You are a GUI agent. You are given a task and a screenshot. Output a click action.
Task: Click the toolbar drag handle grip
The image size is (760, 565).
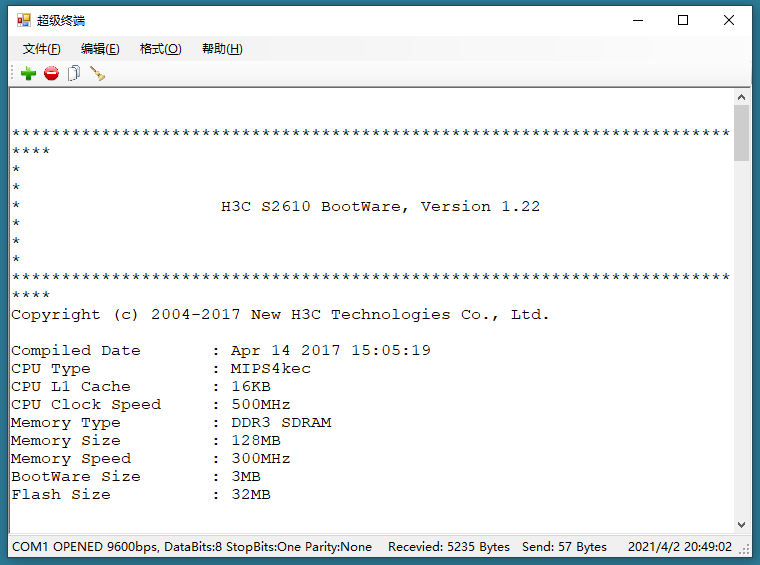click(x=12, y=74)
